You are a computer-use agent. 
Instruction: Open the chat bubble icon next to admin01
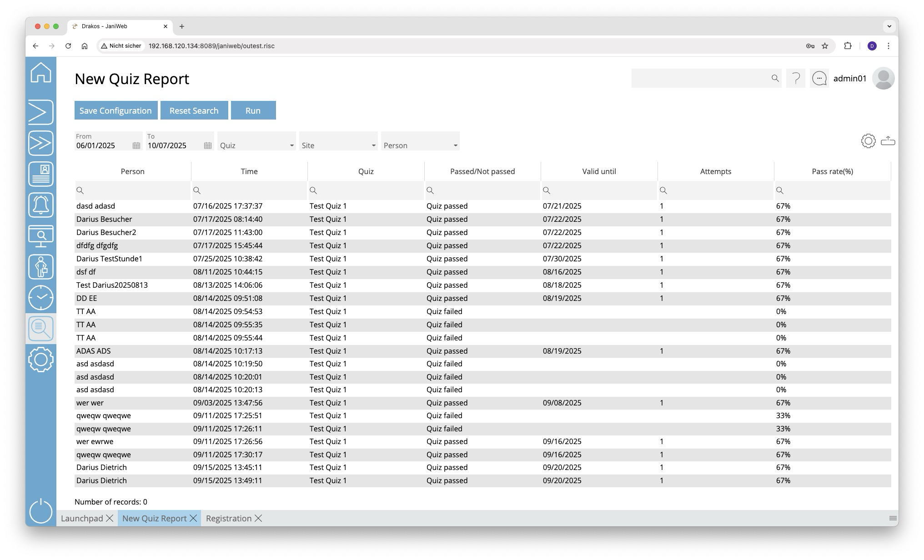819,79
